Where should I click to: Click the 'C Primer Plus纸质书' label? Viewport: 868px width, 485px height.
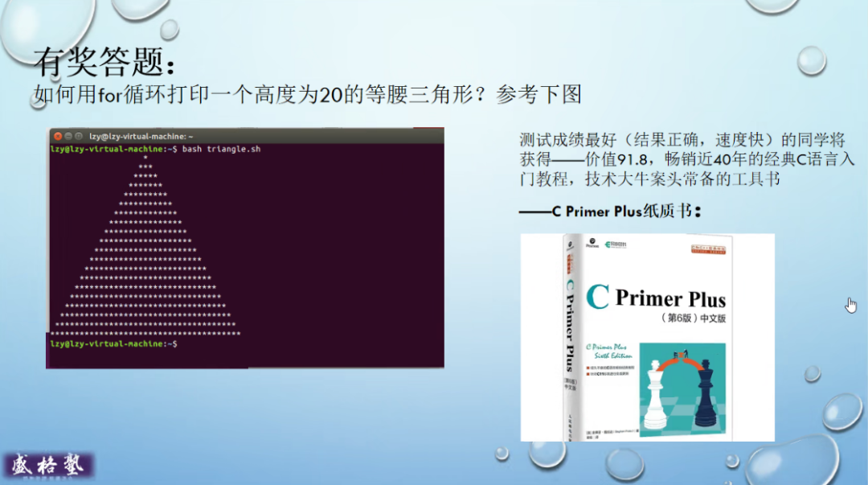pos(610,212)
